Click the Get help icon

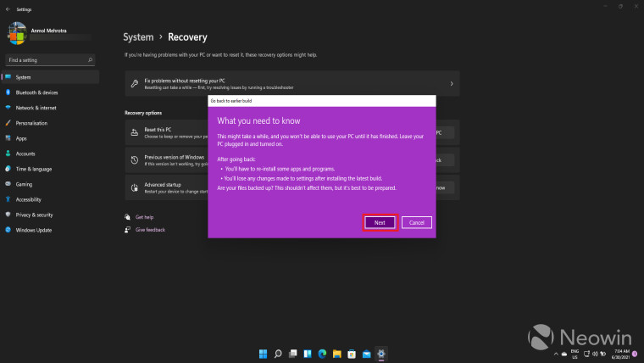point(127,217)
